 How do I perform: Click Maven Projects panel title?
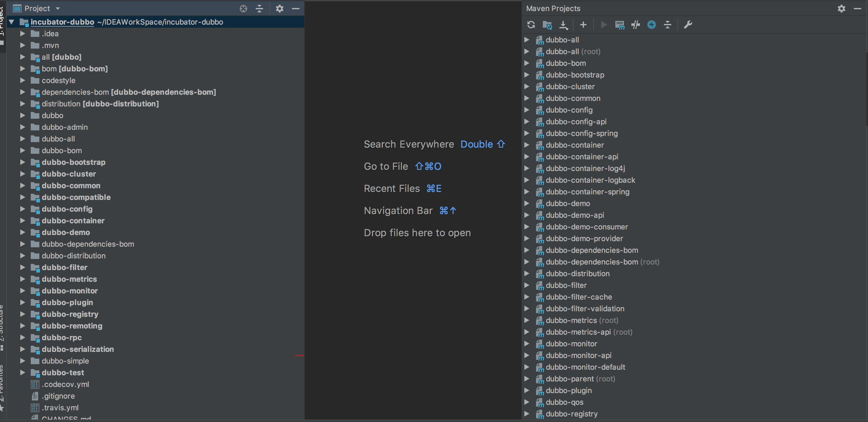pos(553,8)
